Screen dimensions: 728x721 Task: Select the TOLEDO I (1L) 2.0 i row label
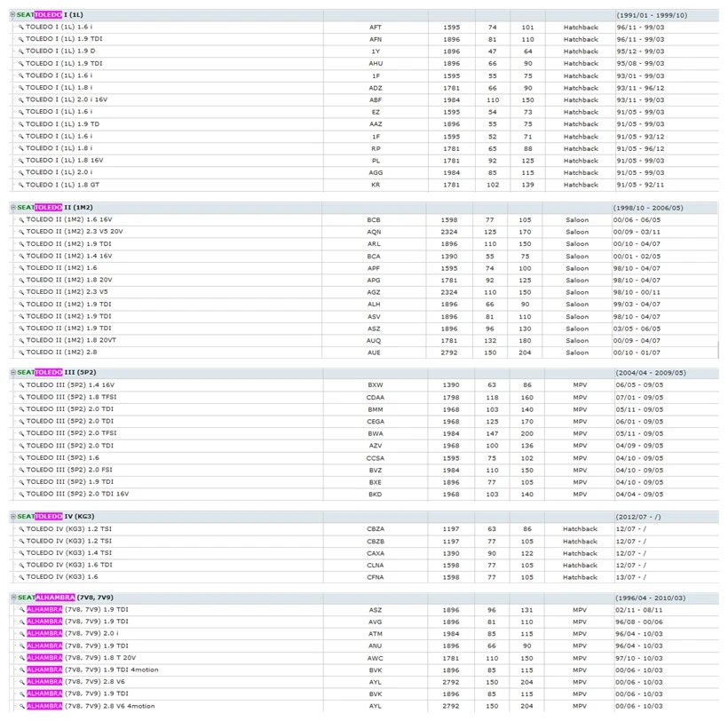pos(59,172)
